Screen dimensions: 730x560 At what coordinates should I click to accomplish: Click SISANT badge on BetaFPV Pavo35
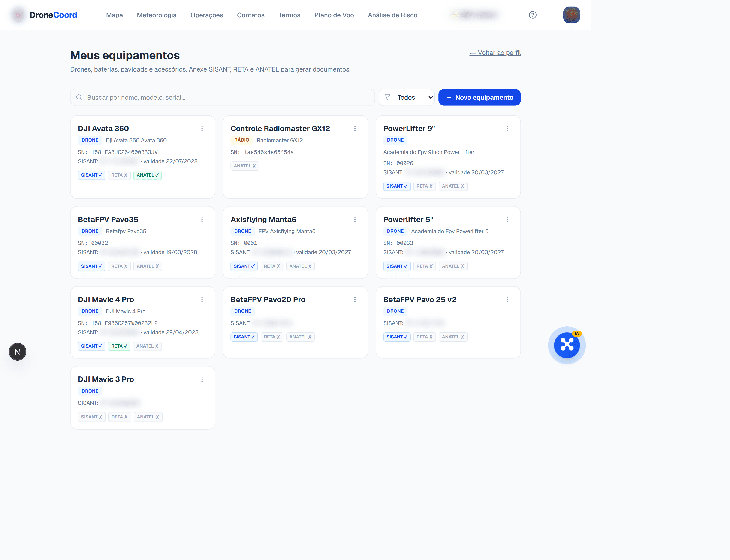(x=91, y=266)
